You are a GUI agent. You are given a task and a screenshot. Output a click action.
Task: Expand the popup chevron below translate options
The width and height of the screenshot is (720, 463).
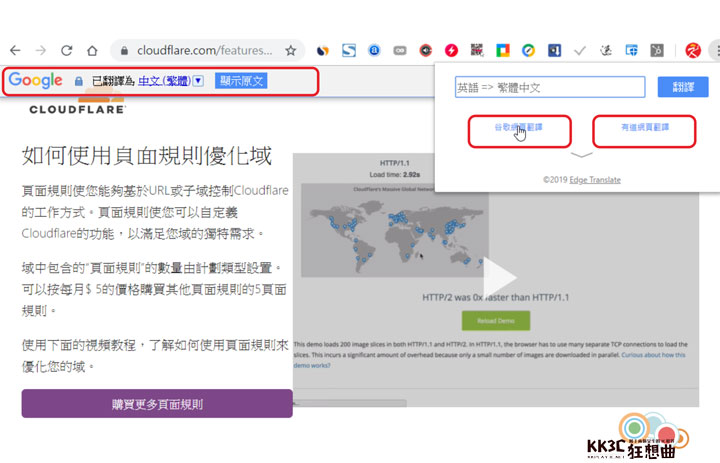click(582, 155)
